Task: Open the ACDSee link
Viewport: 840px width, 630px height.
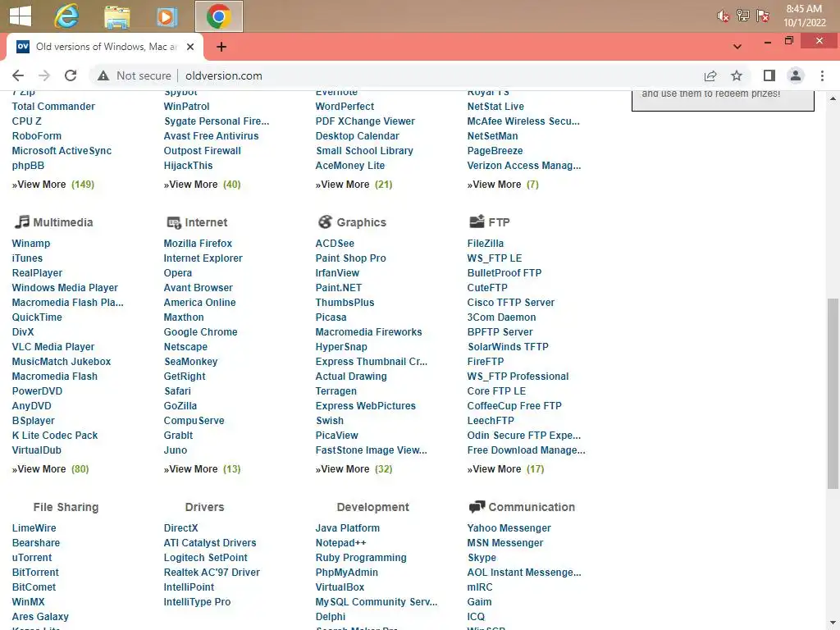Action: tap(335, 243)
